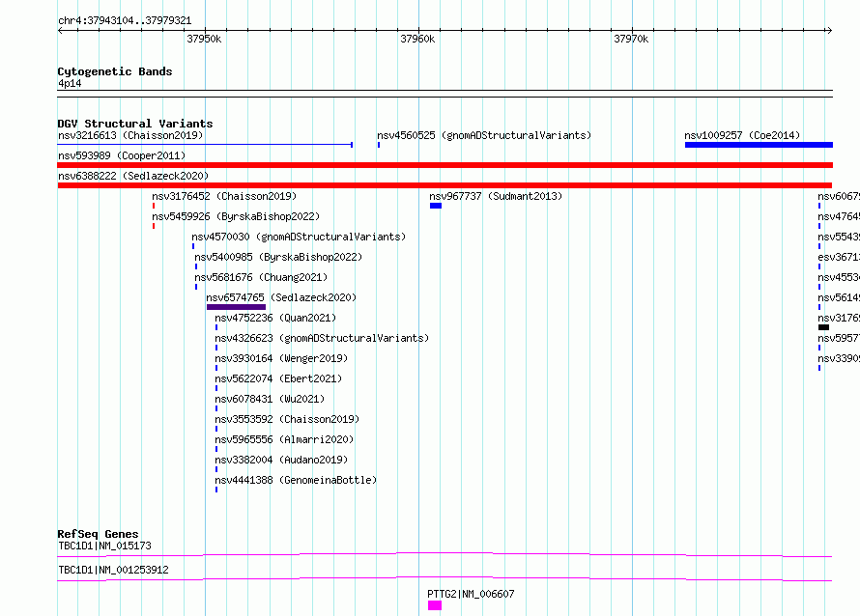Viewport: 860px width, 616px height.
Task: Open the nsv4560525 (gnomADStructuralVariants) label
Action: pyautogui.click(x=484, y=135)
